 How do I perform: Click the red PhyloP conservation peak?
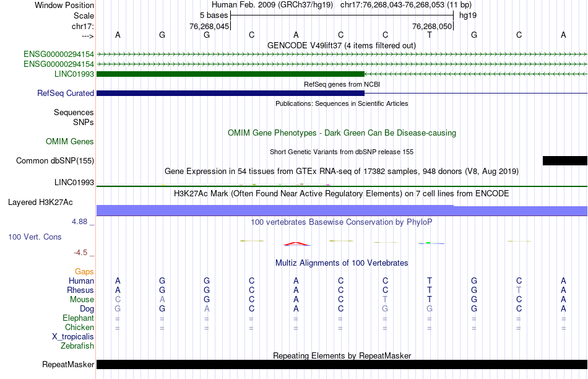click(x=296, y=244)
